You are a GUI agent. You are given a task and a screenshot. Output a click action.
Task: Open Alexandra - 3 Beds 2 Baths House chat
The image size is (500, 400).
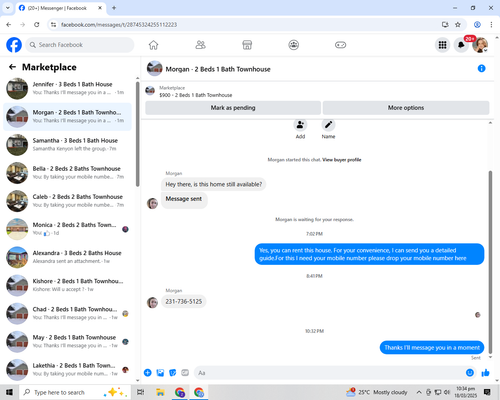pyautogui.click(x=67, y=257)
